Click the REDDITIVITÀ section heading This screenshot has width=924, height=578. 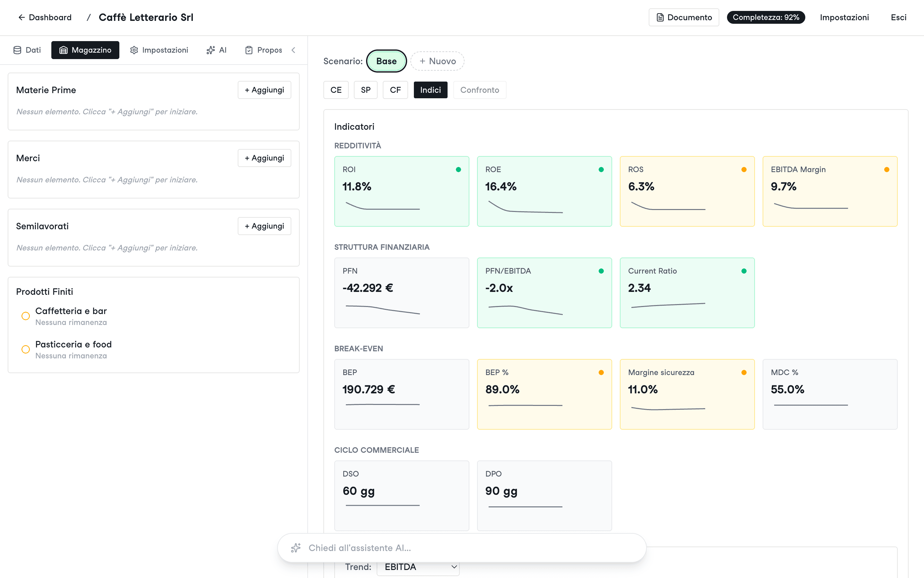click(357, 146)
